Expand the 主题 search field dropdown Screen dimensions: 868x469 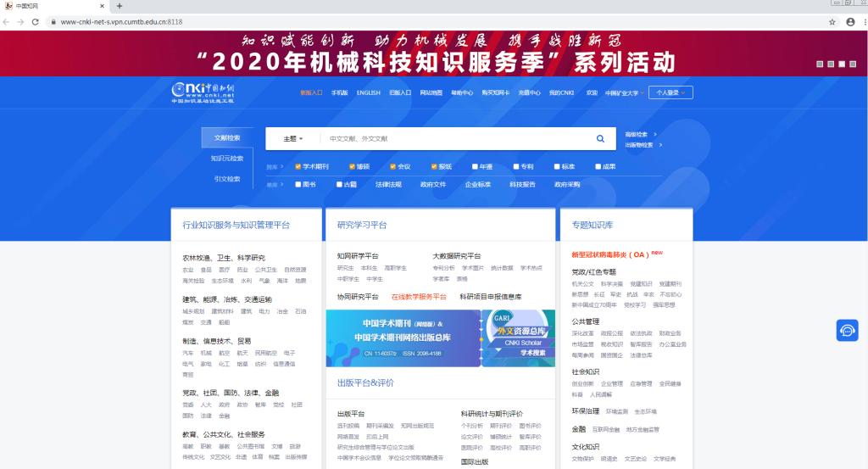[292, 138]
